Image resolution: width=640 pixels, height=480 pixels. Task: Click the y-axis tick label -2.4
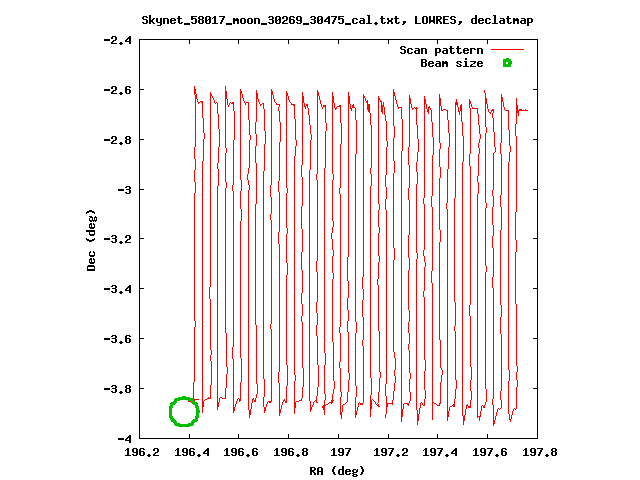click(118, 40)
